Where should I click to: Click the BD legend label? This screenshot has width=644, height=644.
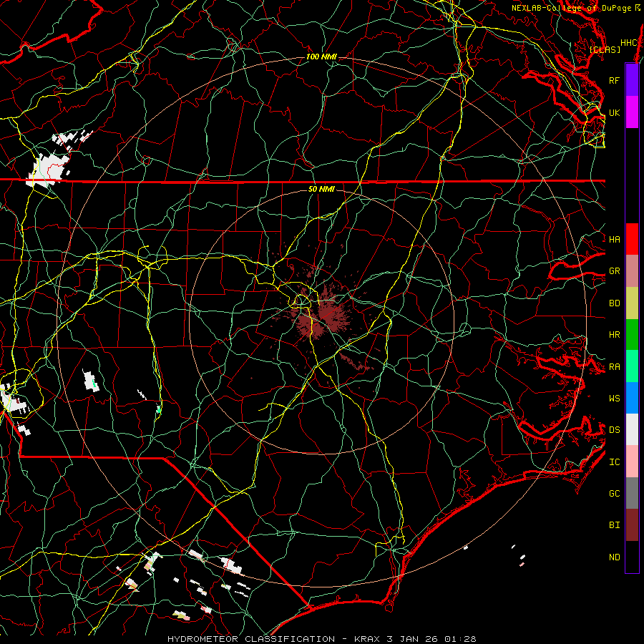pyautogui.click(x=615, y=303)
